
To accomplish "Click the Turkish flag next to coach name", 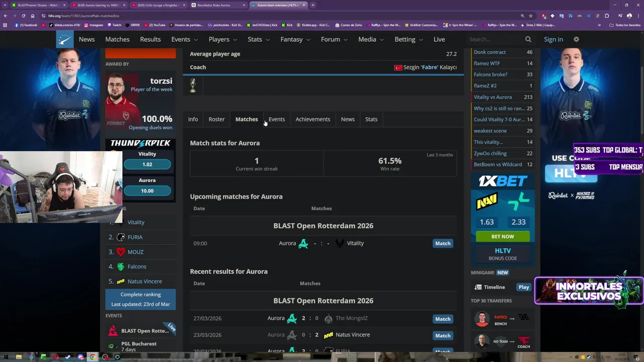I will (398, 67).
